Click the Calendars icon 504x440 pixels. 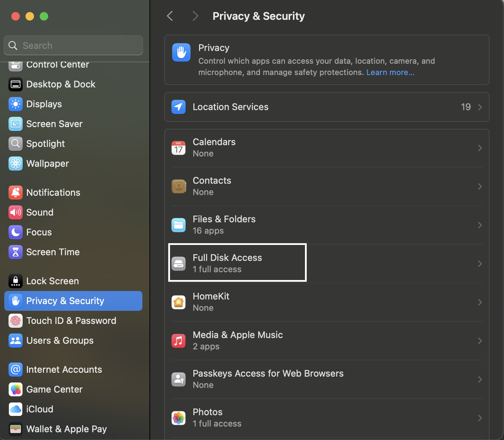click(x=179, y=148)
